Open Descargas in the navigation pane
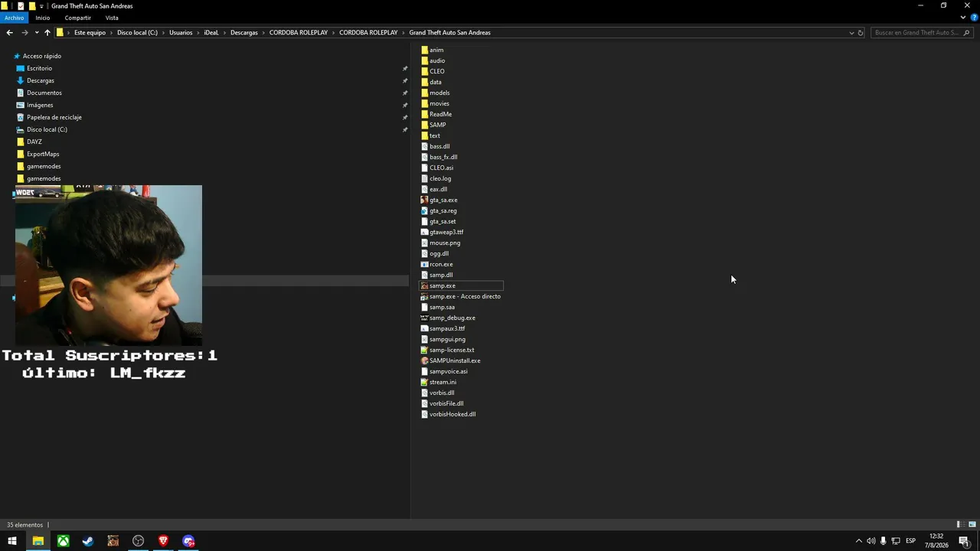 (41, 80)
